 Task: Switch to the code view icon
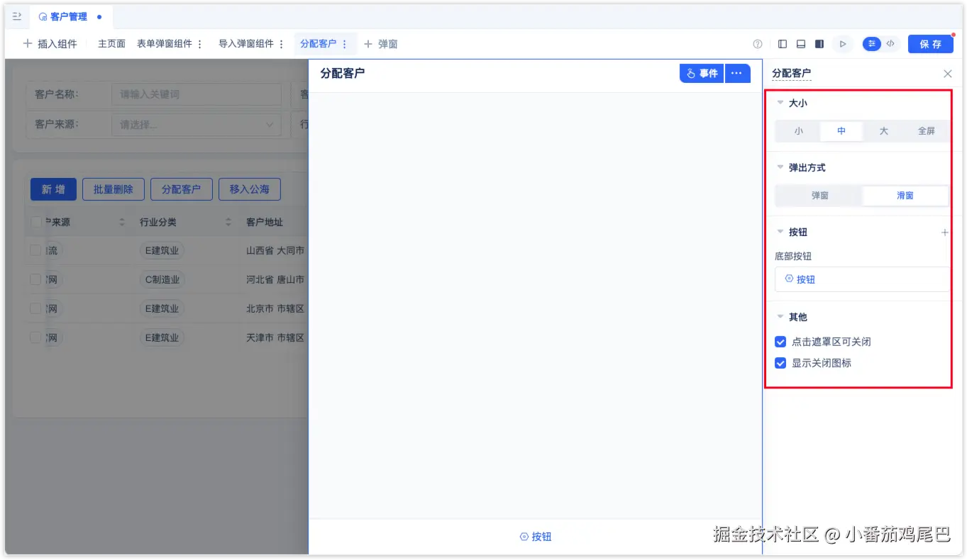coord(890,44)
